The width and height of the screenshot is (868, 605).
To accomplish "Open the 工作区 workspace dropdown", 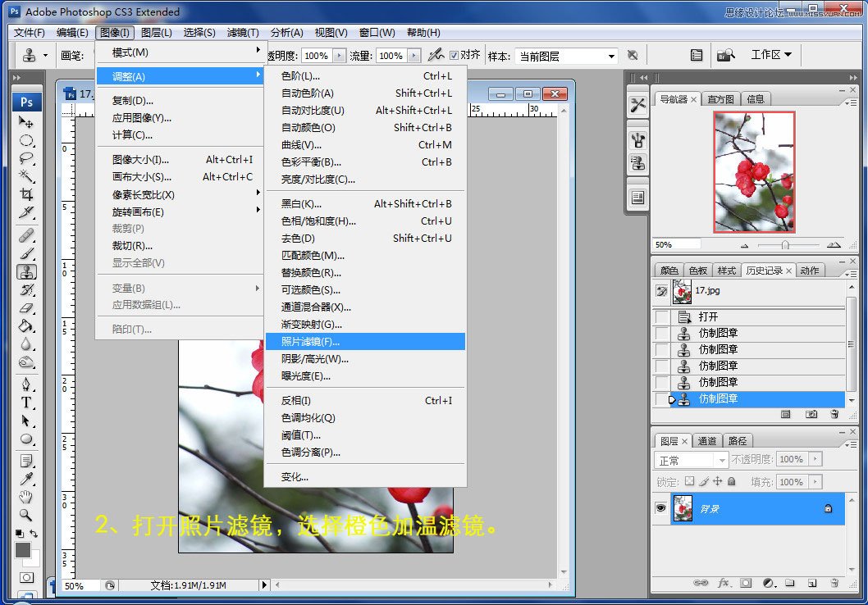I will click(x=771, y=55).
